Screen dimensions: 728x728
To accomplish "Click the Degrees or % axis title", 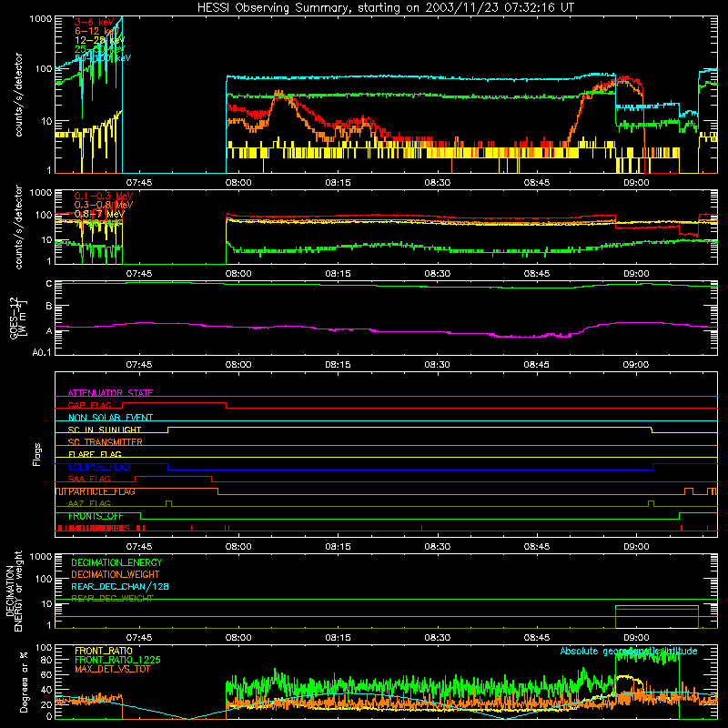I will (x=24, y=682).
